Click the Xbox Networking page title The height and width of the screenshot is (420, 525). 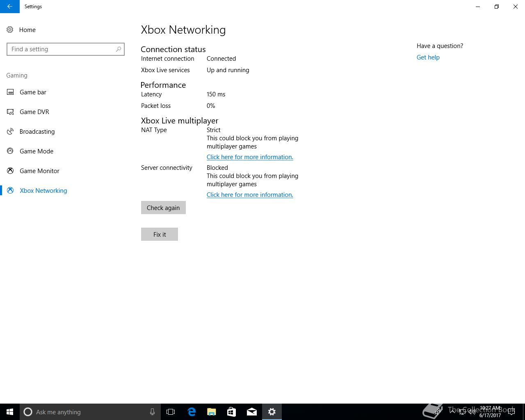183,30
